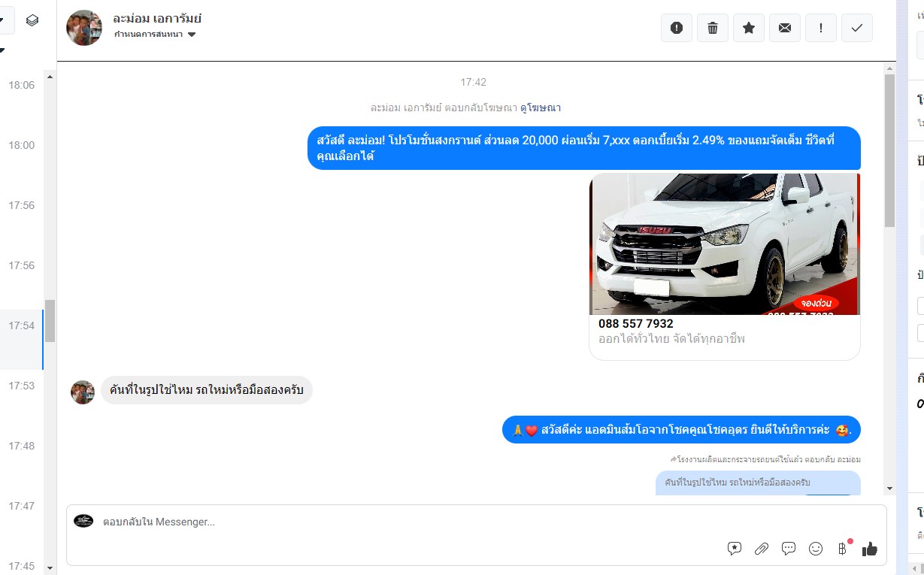
Task: Click conversation list scrollbar down arrow
Action: (x=50, y=567)
